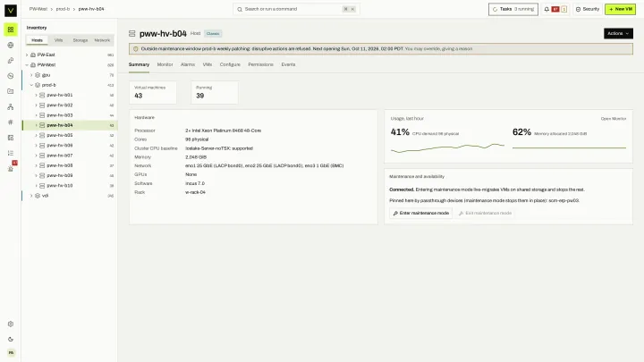Open the globe icon in left sidebar

click(11, 46)
